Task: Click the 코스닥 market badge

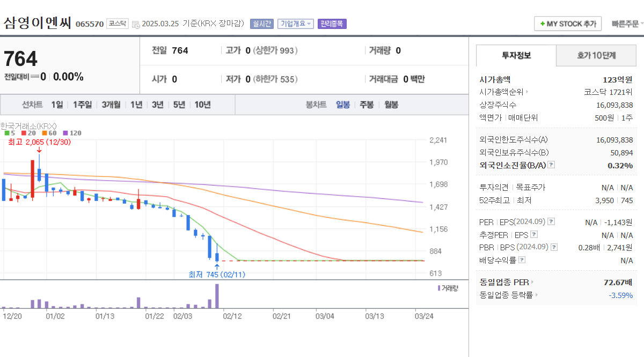Action: click(117, 24)
